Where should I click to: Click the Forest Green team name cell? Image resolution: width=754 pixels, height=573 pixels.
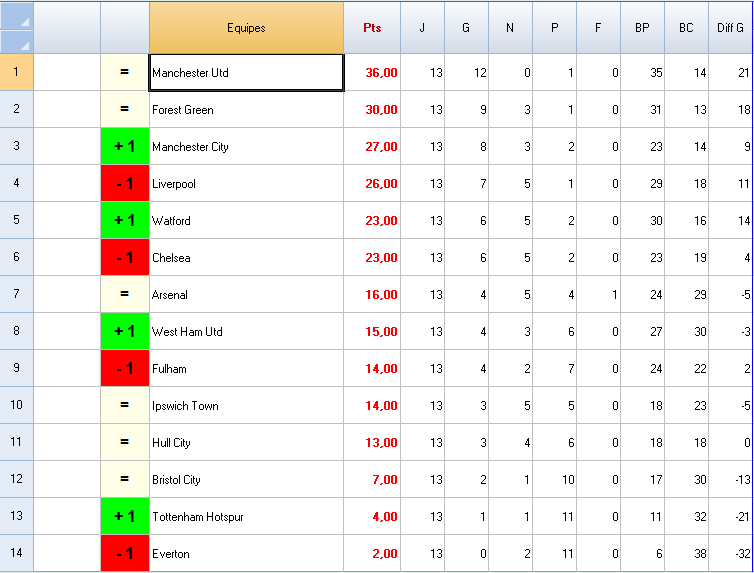coord(246,110)
